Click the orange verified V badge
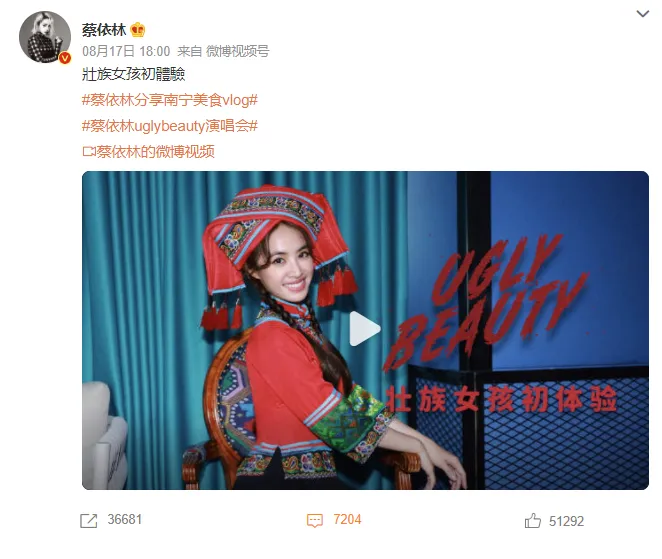The image size is (662, 559). (x=65, y=58)
